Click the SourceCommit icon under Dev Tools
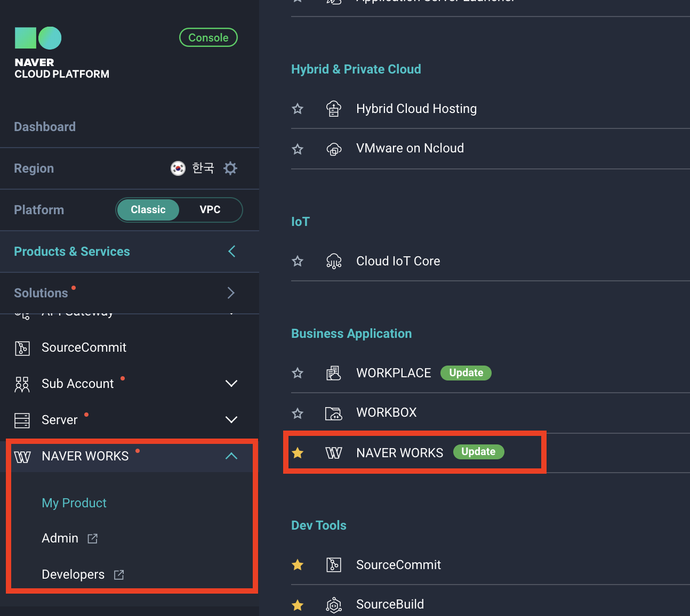690x616 pixels. coord(334,565)
